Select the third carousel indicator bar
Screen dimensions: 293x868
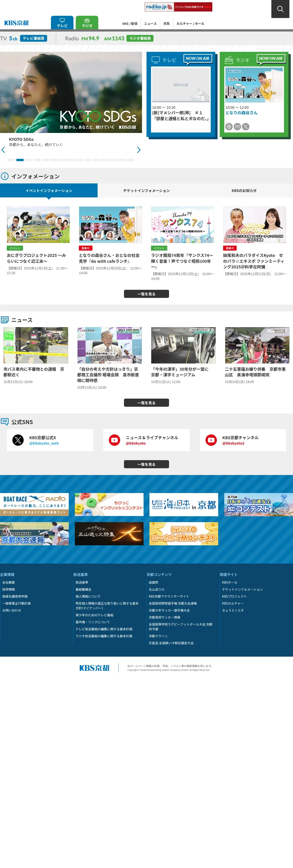click(x=28, y=160)
